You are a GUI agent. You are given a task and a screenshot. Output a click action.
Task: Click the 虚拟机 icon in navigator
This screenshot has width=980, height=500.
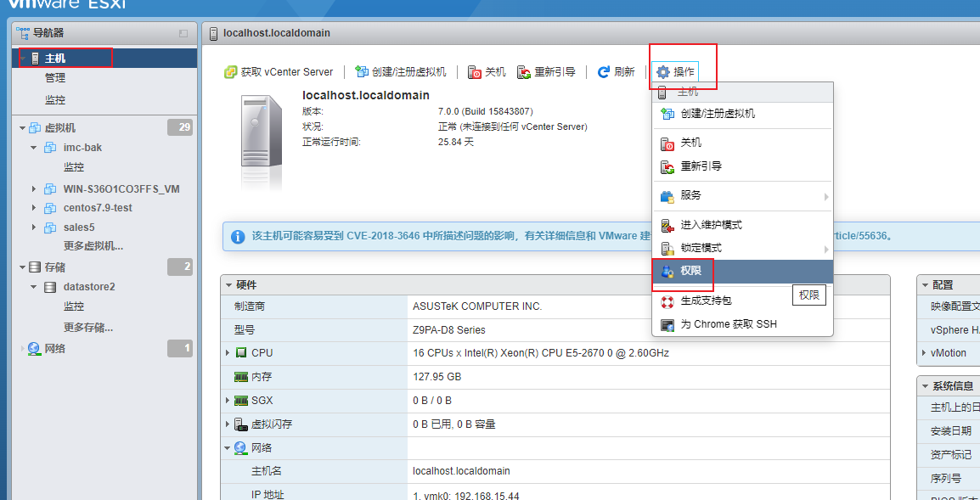(x=35, y=127)
